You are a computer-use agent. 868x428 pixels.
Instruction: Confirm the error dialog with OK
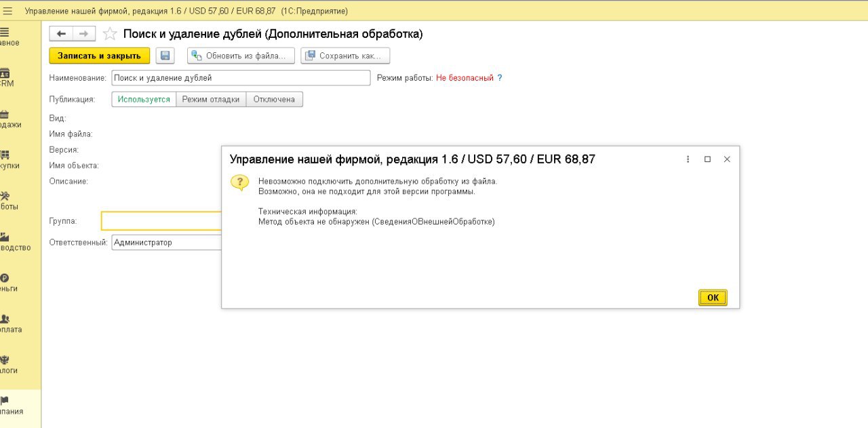(713, 298)
